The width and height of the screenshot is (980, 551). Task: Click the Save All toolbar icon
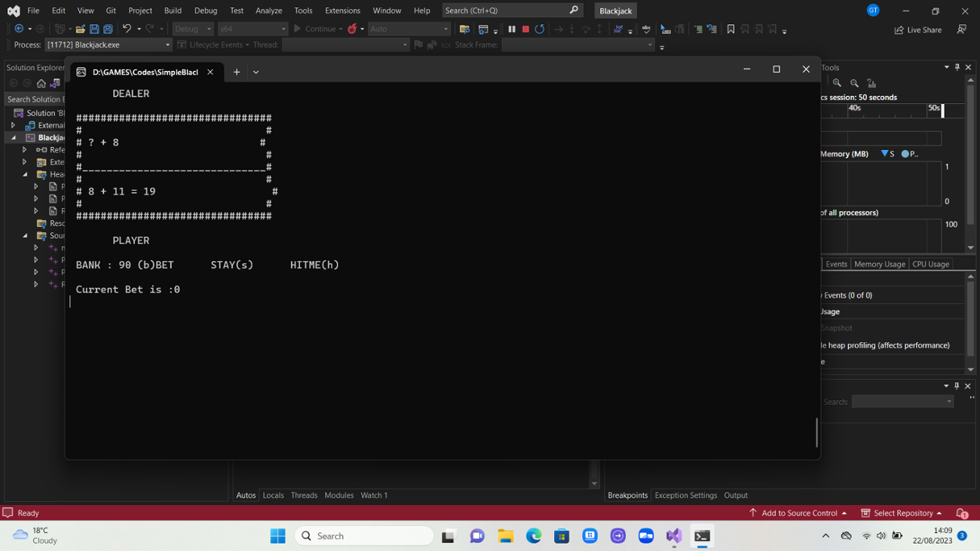pyautogui.click(x=108, y=29)
